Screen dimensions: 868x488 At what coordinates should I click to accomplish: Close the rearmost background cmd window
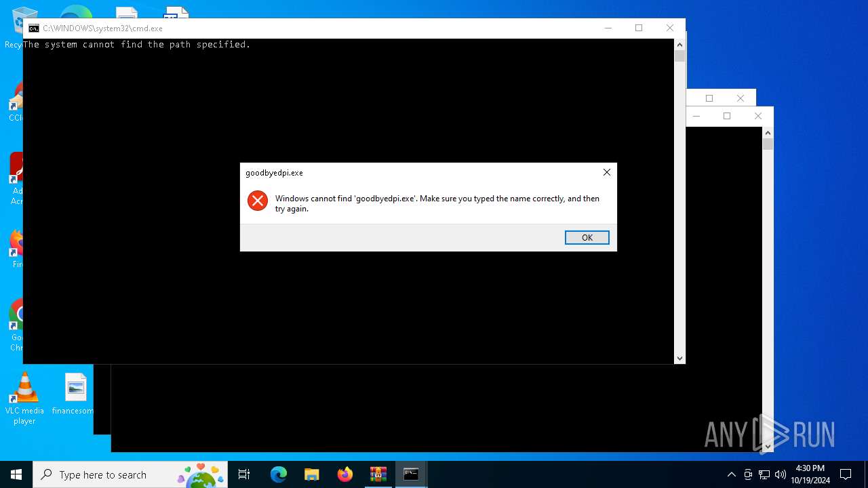click(x=758, y=116)
